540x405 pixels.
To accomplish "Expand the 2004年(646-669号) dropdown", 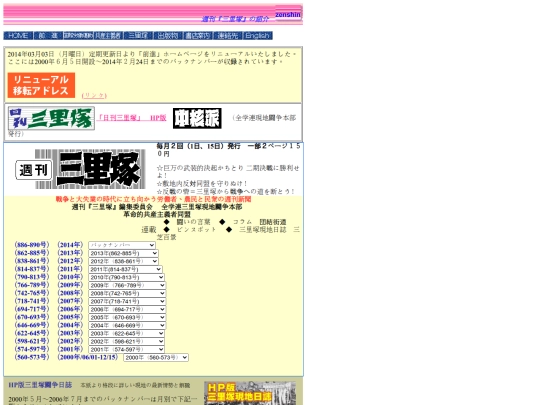I will (x=127, y=325).
